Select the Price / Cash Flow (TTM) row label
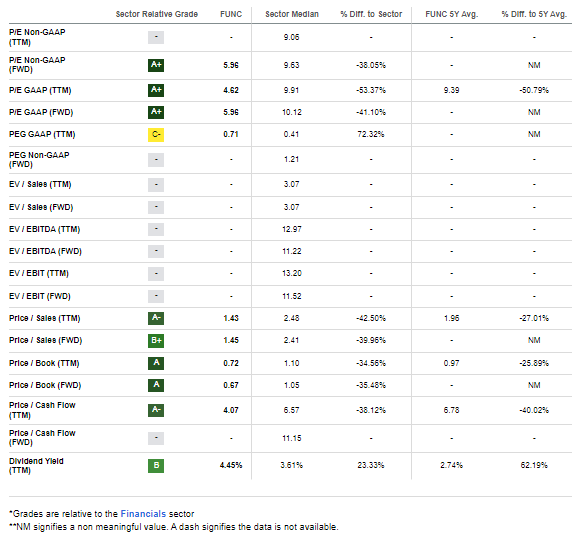Image resolution: width=583 pixels, height=539 pixels. pyautogui.click(x=42, y=410)
